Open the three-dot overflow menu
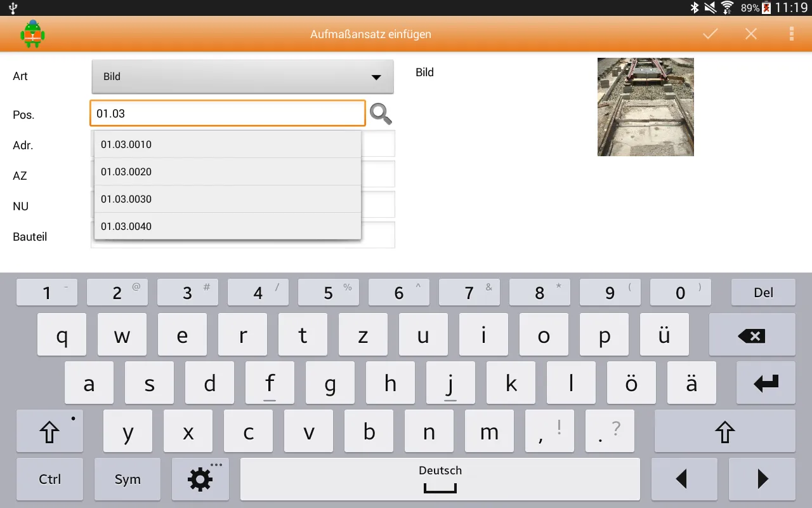 pos(791,34)
